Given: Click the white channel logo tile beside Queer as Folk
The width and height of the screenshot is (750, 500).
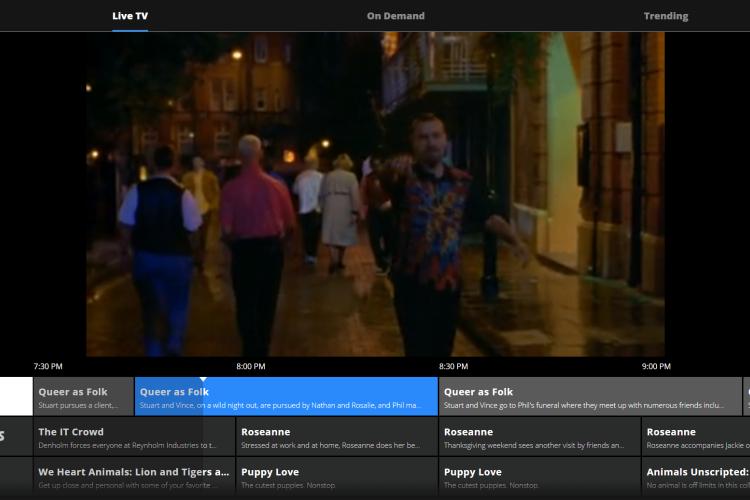Looking at the screenshot, I should click(x=16, y=396).
